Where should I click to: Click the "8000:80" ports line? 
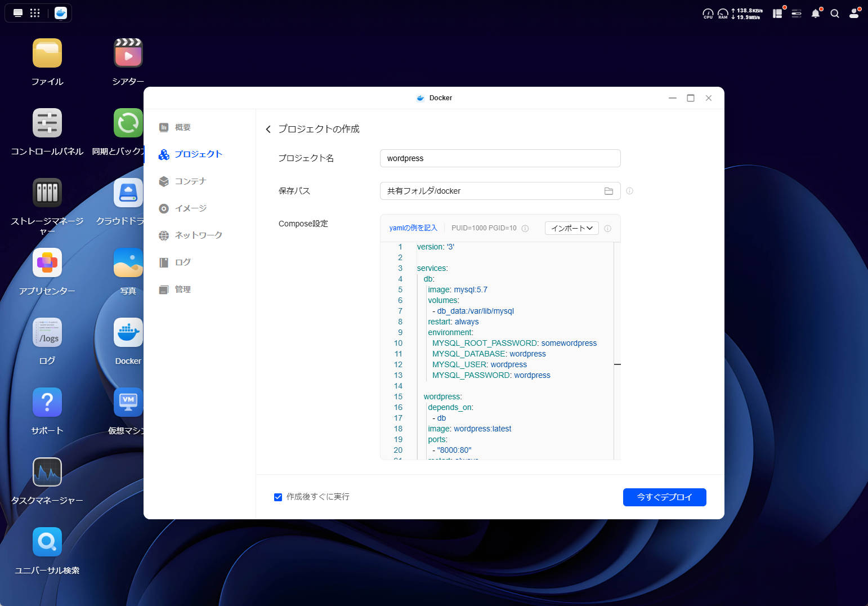coord(452,451)
